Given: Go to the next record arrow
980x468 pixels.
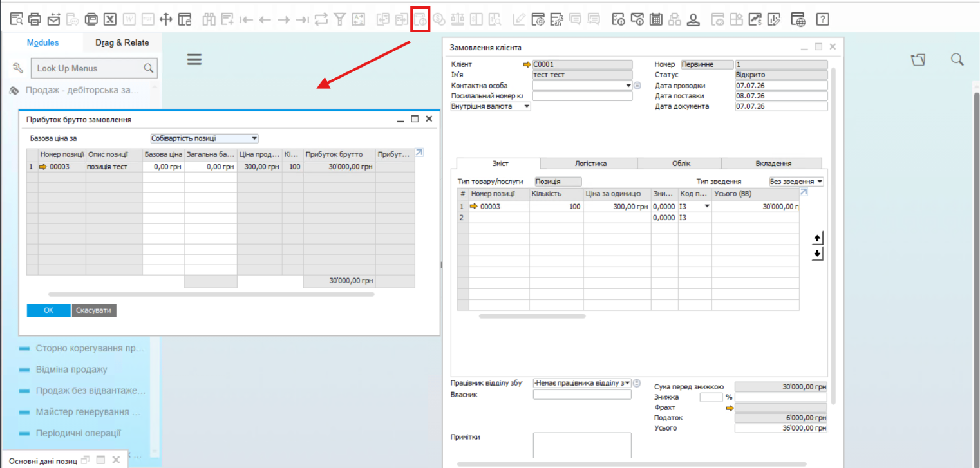Looking at the screenshot, I should [283, 19].
